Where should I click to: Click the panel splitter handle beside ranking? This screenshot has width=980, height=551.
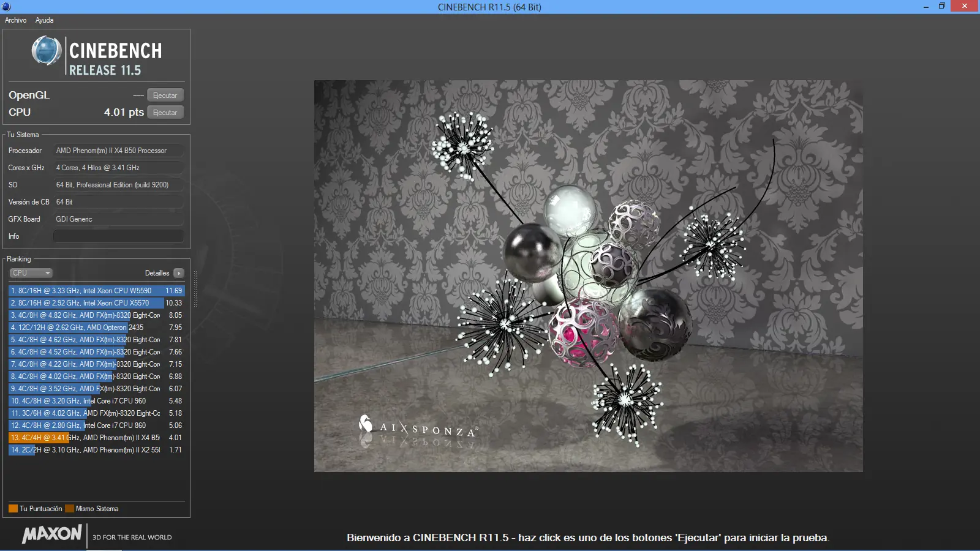(x=195, y=288)
